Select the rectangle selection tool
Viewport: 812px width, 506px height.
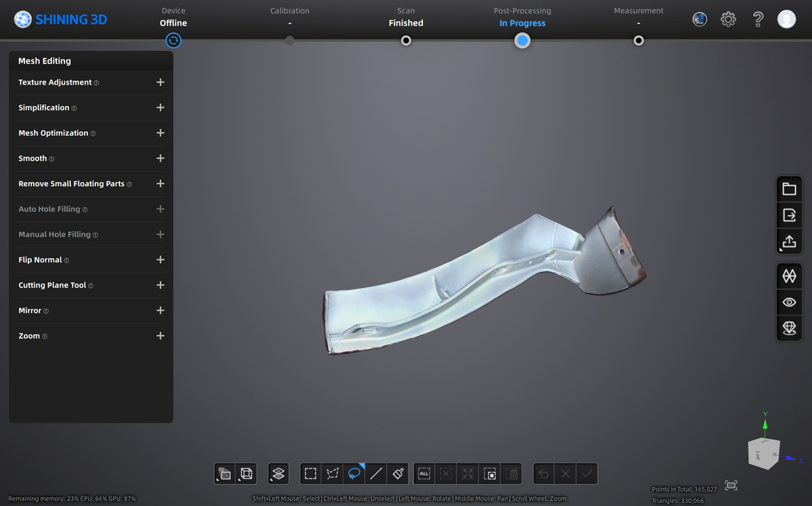(311, 474)
